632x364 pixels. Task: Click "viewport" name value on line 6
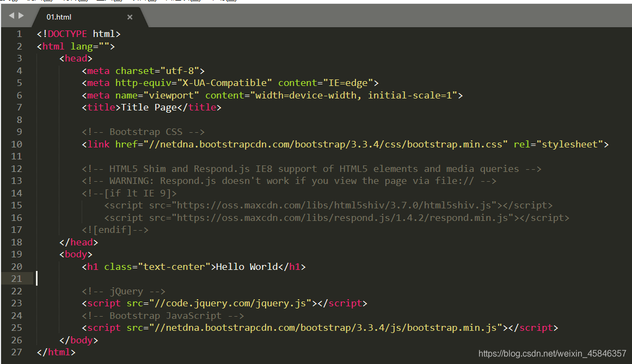pos(171,95)
